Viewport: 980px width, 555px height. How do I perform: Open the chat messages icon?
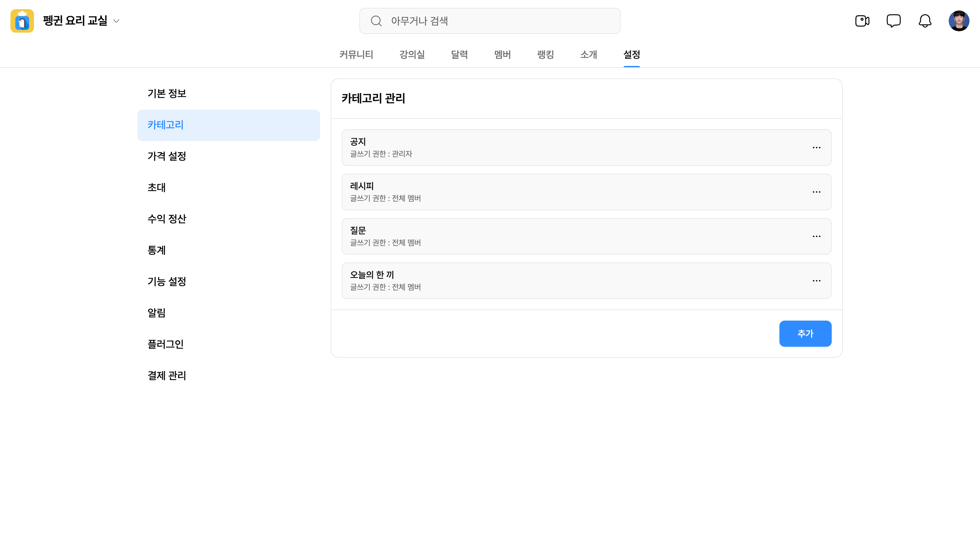pyautogui.click(x=893, y=21)
